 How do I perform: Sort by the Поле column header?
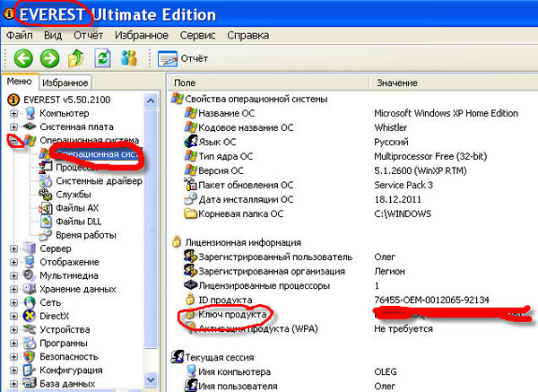point(268,83)
